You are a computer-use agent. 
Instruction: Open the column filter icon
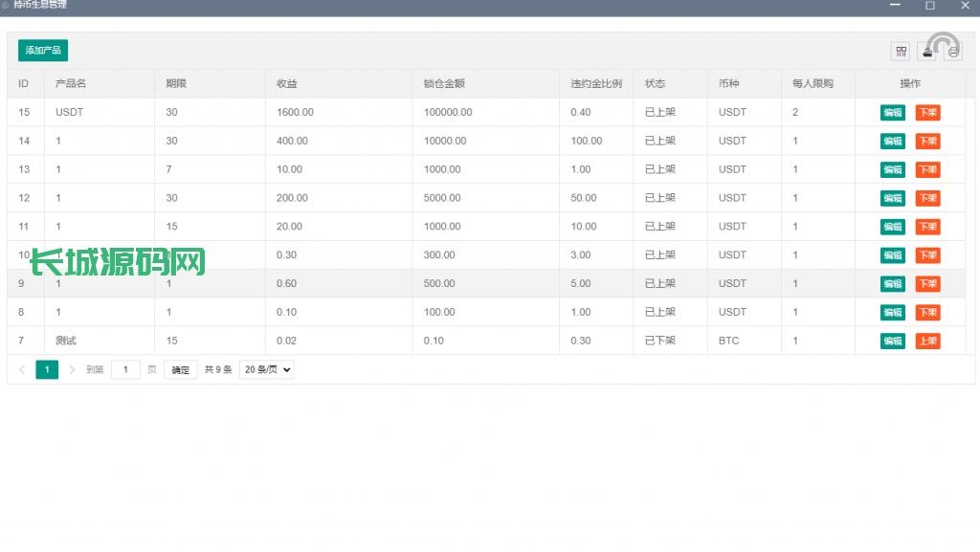pyautogui.click(x=901, y=52)
